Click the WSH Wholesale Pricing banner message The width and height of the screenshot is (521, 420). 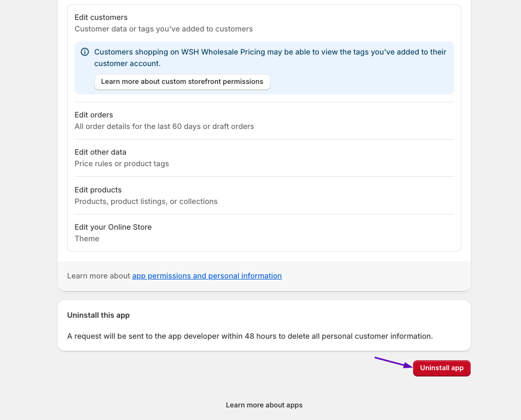click(270, 58)
